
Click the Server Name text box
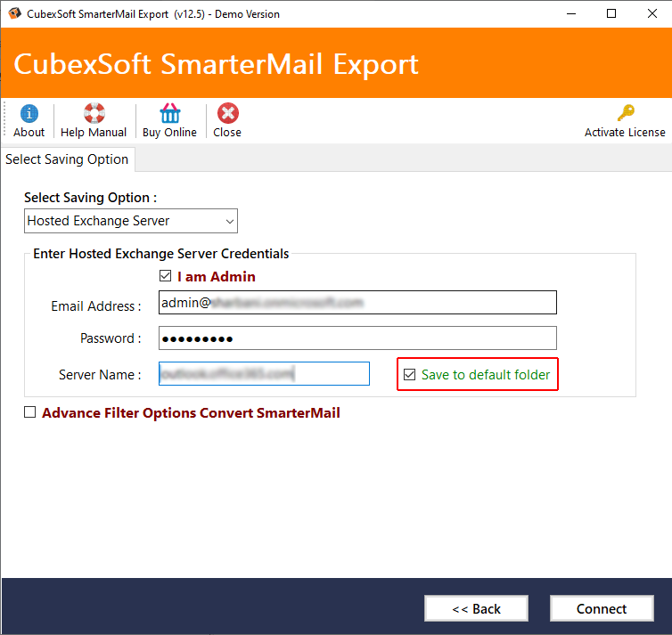coord(264,374)
